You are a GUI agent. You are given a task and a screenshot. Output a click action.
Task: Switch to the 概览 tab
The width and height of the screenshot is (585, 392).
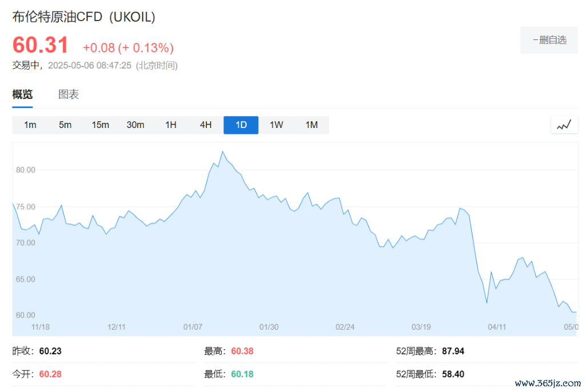tap(22, 95)
